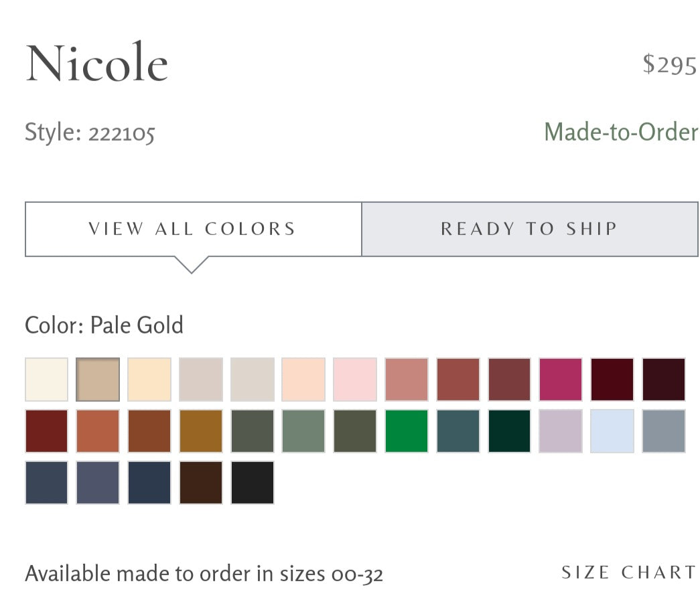Choose the selected Pale Gold tan swatch
Viewport: 700px width, 614px height.
tap(98, 379)
